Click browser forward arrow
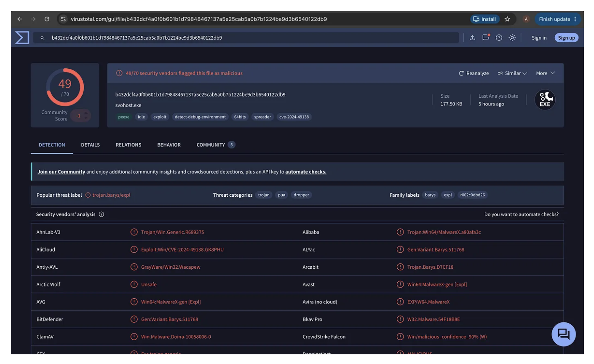The height and width of the screenshot is (364, 594). pos(33,19)
